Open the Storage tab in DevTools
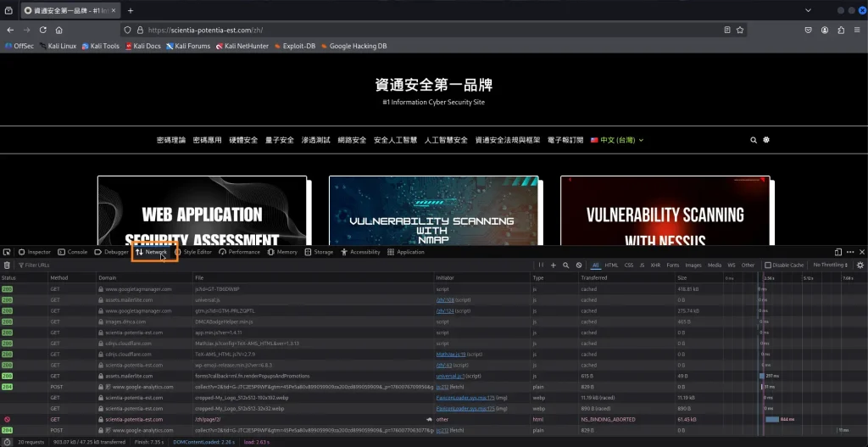The image size is (868, 447). [320, 252]
